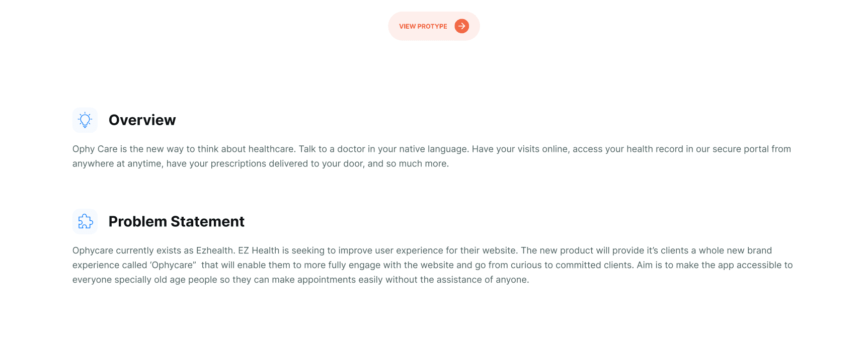Screen dimensions: 868x343
Task: Click the lightbulb icon beside Overview
Action: point(85,120)
